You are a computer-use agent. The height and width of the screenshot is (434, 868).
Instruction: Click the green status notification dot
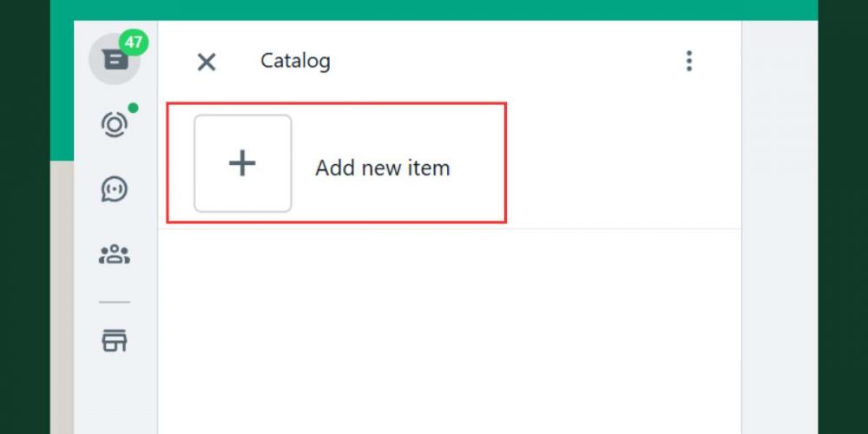click(134, 108)
